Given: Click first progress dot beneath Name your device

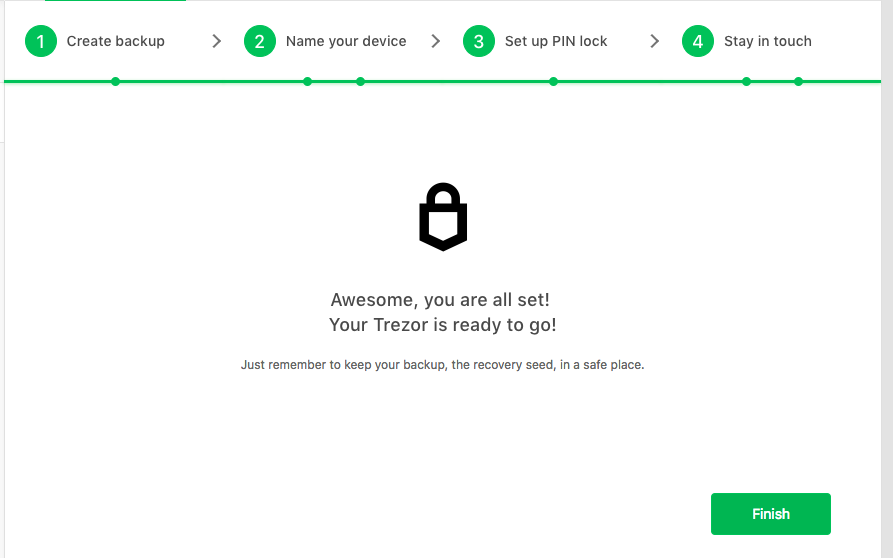Looking at the screenshot, I should (308, 81).
